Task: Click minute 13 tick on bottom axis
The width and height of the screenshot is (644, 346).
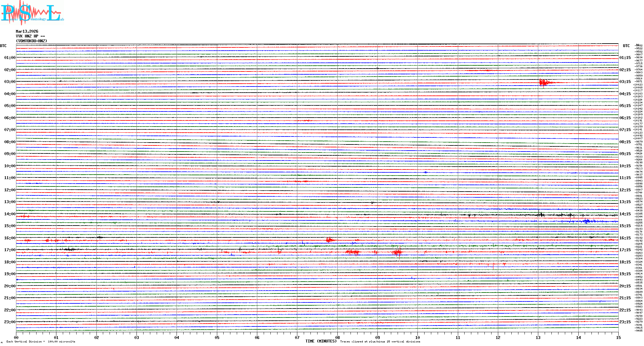Action: click(x=538, y=337)
